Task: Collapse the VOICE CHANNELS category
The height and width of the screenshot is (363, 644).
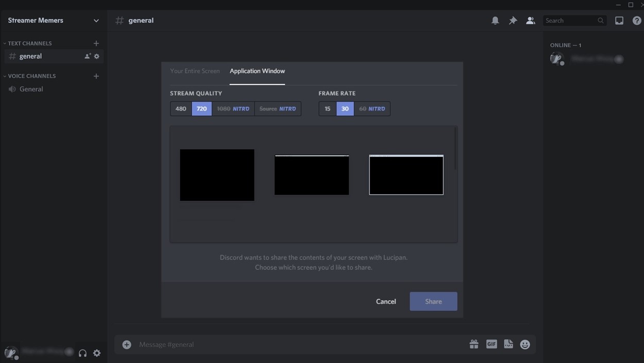Action: coord(30,76)
